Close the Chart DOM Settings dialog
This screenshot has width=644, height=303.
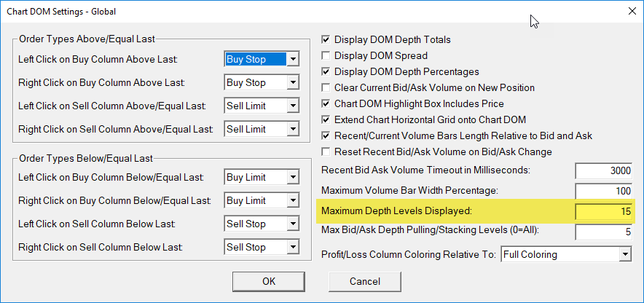point(630,11)
